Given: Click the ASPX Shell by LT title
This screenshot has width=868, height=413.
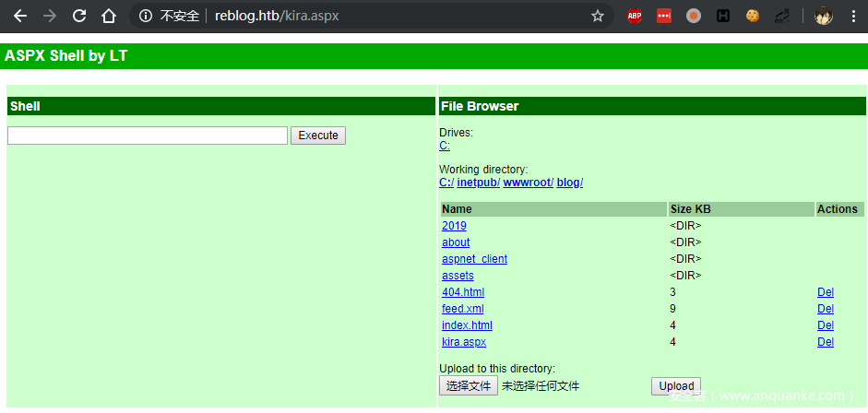Looking at the screenshot, I should (65, 56).
